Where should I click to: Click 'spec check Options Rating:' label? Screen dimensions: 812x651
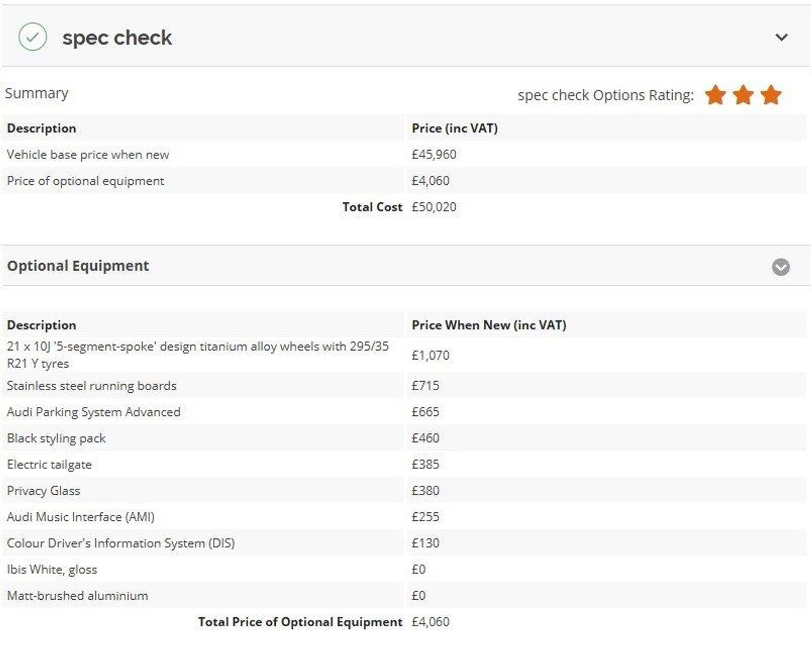point(606,95)
